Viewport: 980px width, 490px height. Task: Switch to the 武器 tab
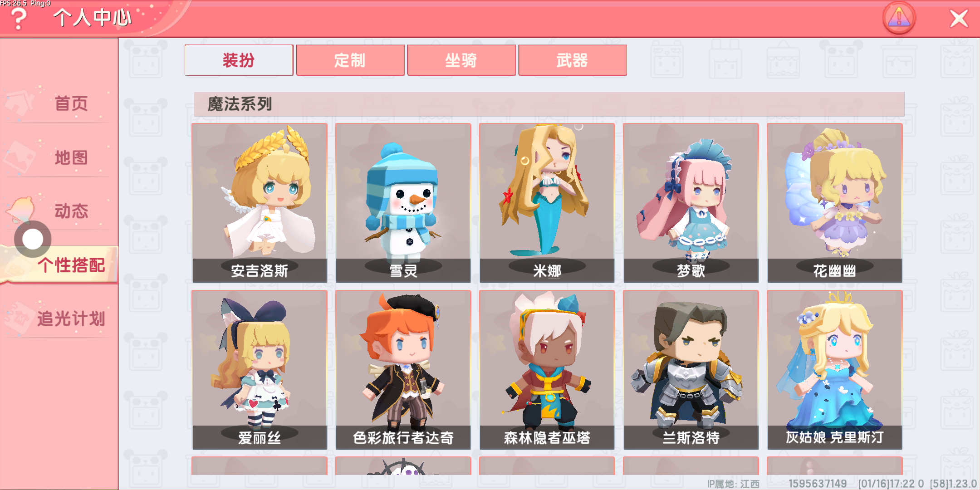[572, 60]
